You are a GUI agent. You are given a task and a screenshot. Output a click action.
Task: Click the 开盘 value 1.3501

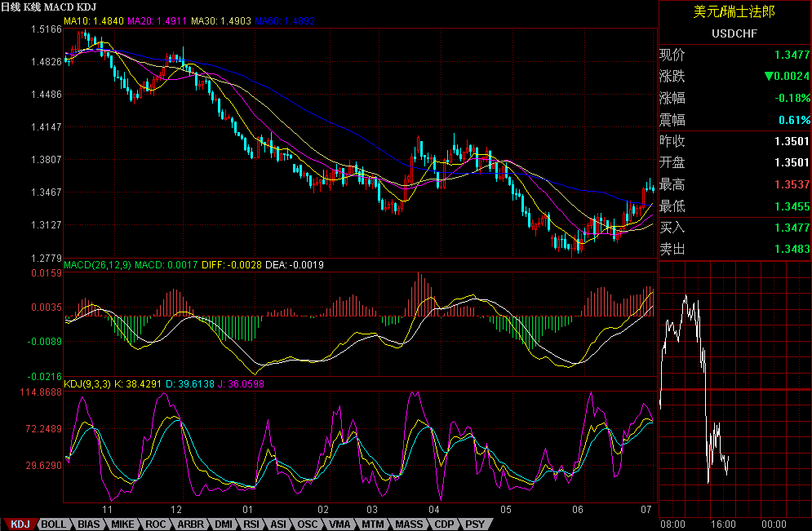pos(792,162)
